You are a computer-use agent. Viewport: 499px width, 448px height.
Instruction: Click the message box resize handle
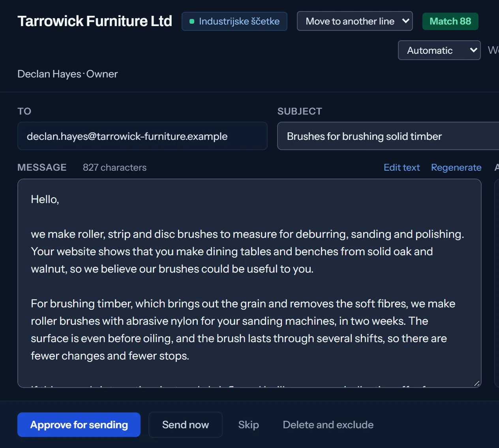tap(476, 383)
